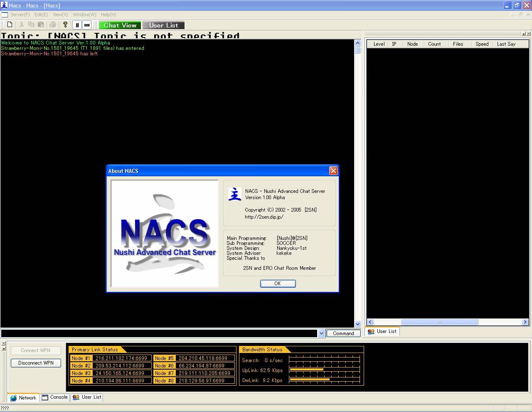Click the Paste clipboard toolbar icon
532x412 pixels.
pos(41,25)
